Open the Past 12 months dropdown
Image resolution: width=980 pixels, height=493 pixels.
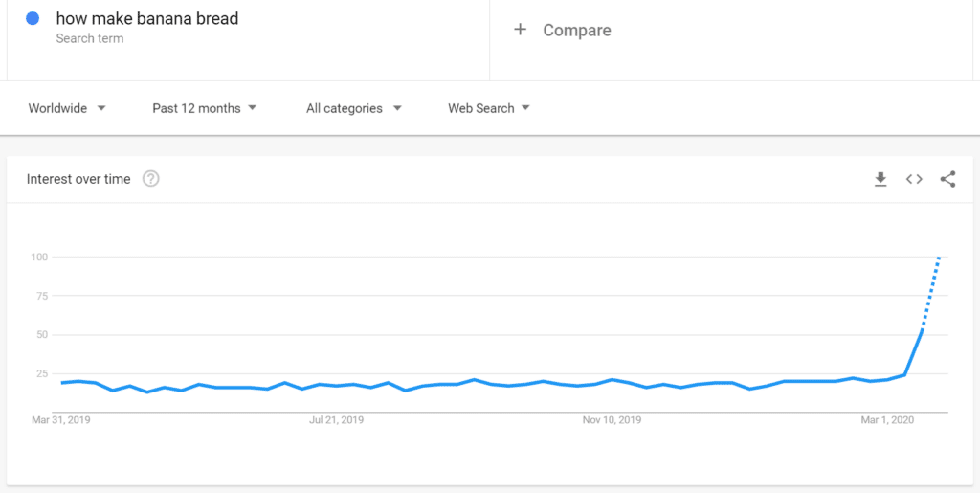[205, 108]
